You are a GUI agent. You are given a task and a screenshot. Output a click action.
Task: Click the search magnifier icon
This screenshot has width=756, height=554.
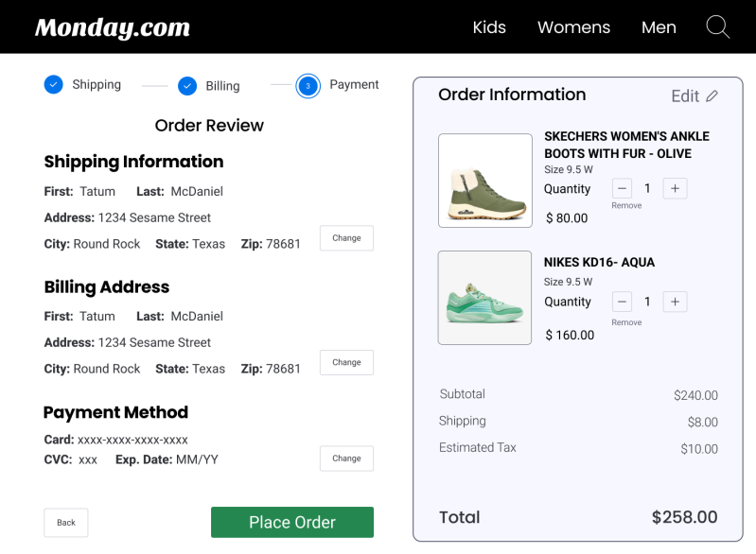[x=718, y=26]
